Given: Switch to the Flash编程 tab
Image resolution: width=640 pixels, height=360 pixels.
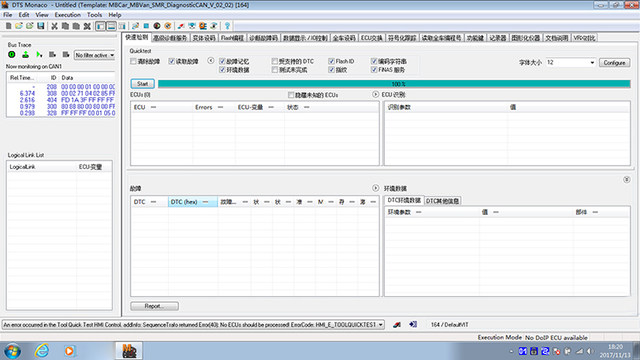Looking at the screenshot, I should click(x=232, y=38).
